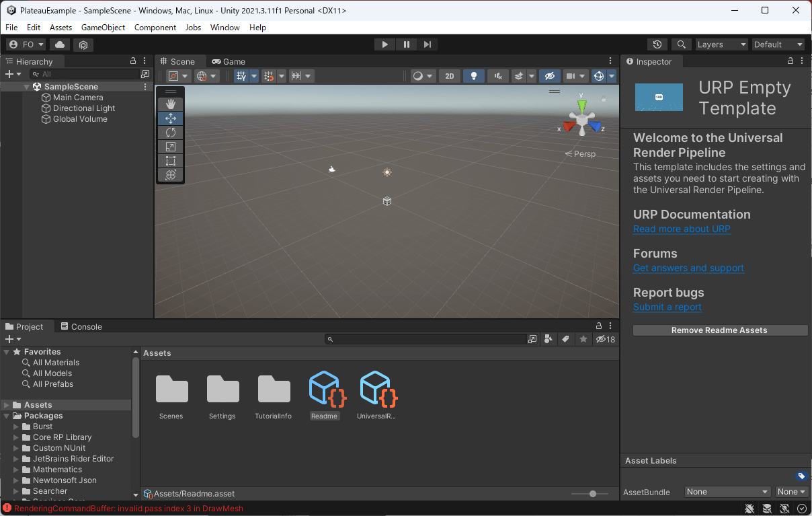The image size is (812, 516).
Task: Collapse the SampleScene hierarchy item
Action: point(26,86)
